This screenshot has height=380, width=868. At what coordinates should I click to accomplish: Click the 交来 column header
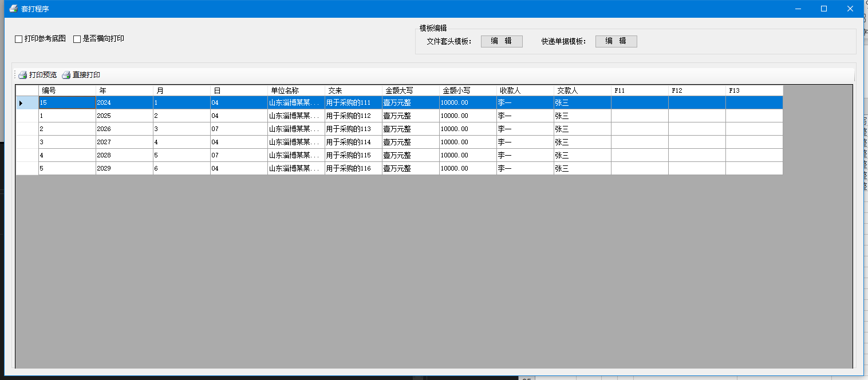(x=353, y=90)
